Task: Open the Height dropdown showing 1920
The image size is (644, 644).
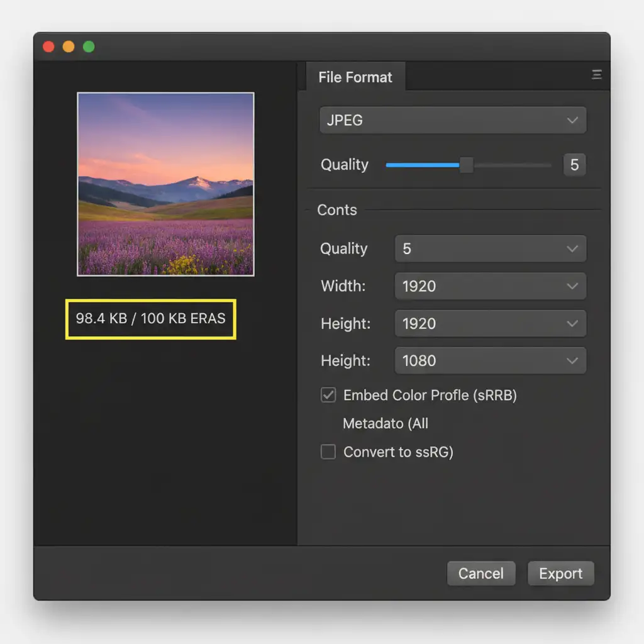Action: [491, 324]
